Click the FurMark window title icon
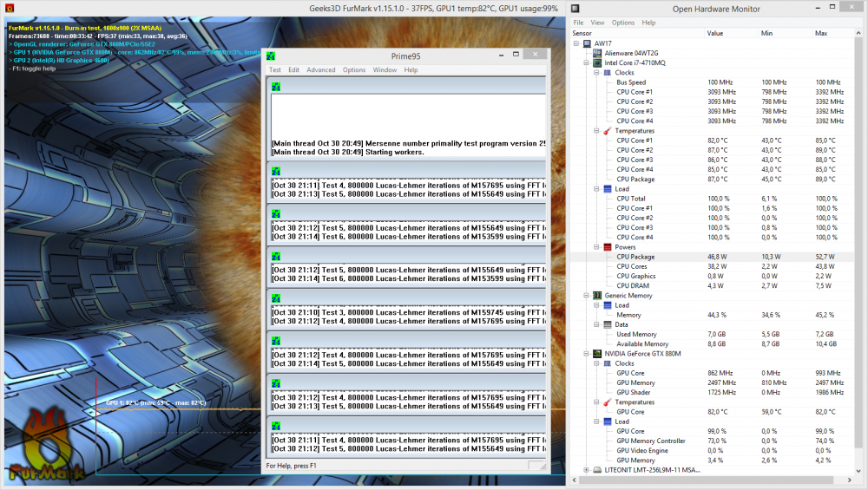This screenshot has width=868, height=490. click(x=8, y=9)
